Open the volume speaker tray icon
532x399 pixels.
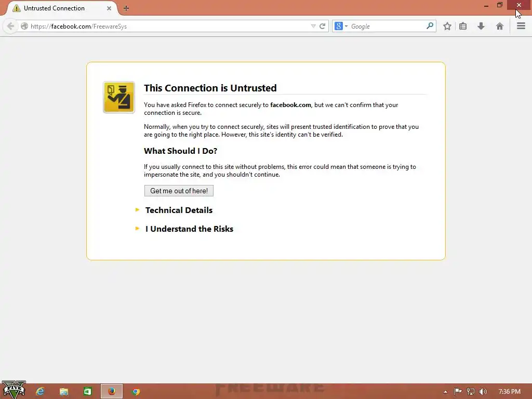click(483, 392)
